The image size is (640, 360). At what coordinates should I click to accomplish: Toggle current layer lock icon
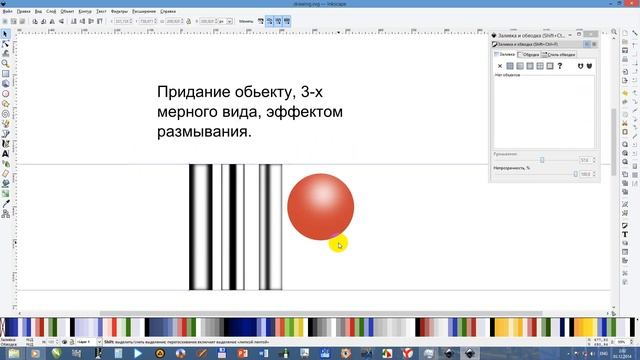pyautogui.click(x=71, y=342)
